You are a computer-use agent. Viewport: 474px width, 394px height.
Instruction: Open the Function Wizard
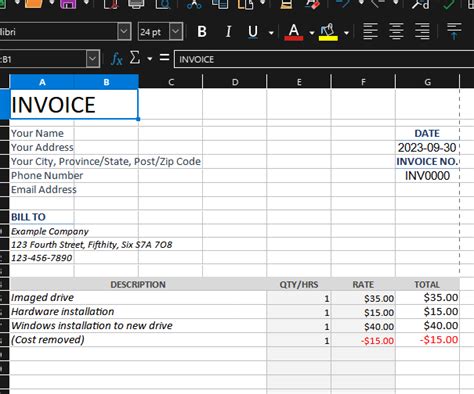coord(117,59)
